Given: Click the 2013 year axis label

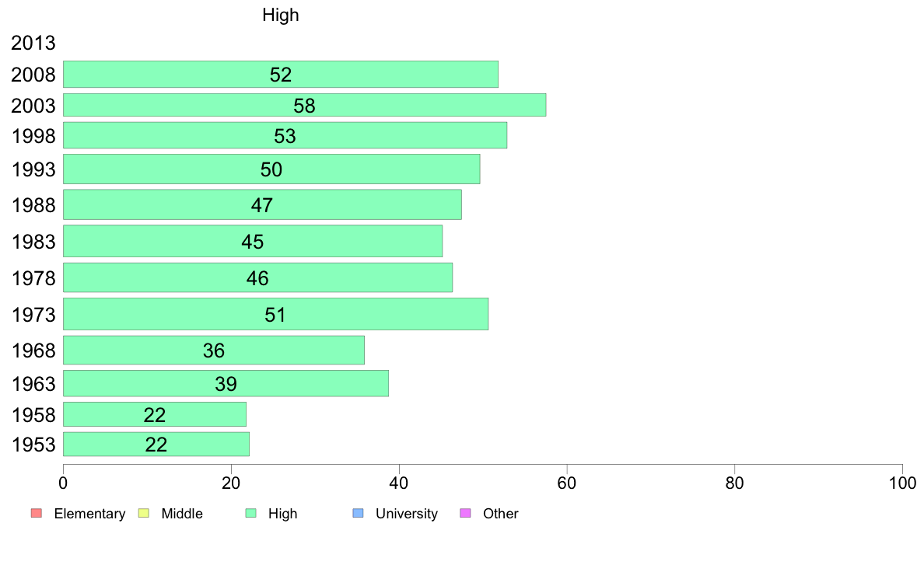Looking at the screenshot, I should (x=33, y=43).
